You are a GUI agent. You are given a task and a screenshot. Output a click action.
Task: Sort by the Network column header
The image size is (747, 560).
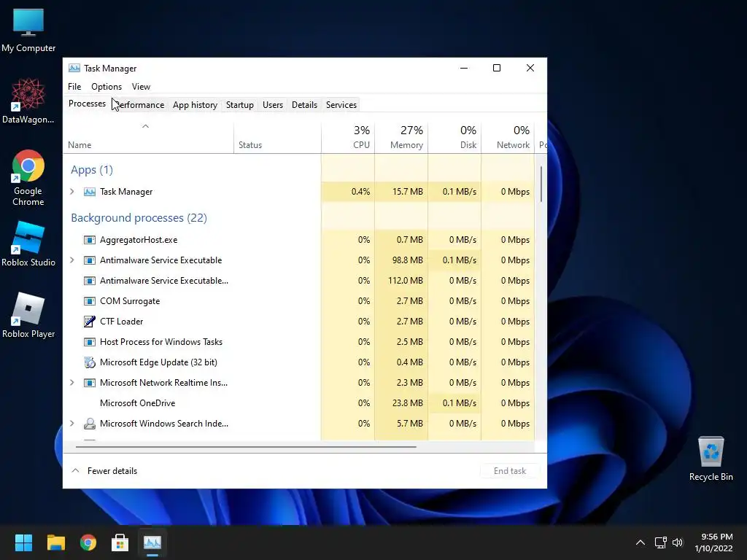pyautogui.click(x=508, y=138)
